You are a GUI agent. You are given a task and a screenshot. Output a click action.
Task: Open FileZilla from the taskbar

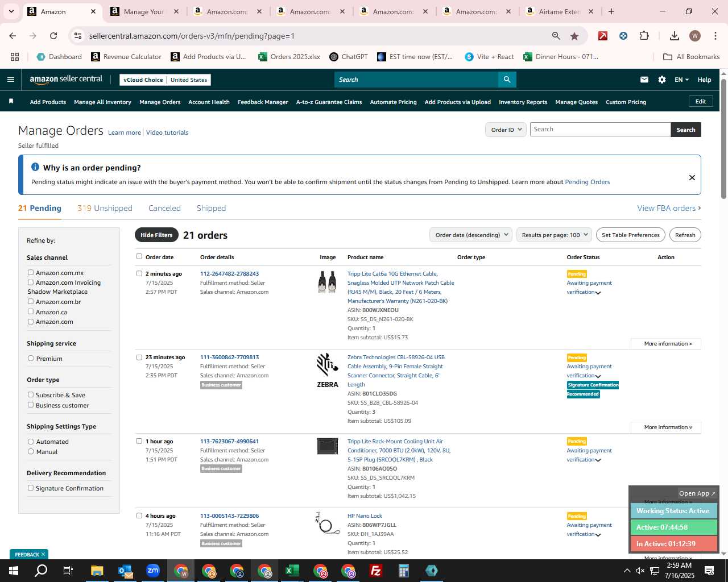376,571
